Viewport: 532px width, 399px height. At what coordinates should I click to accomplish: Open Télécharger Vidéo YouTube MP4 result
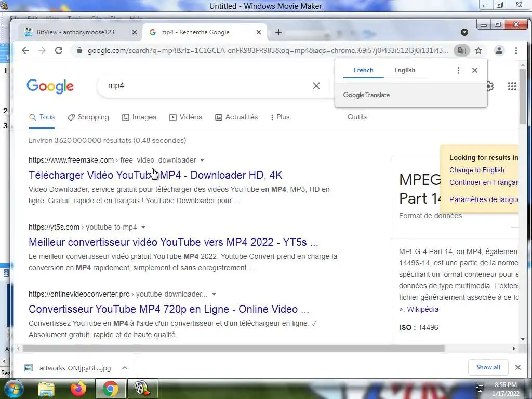pyautogui.click(x=155, y=175)
